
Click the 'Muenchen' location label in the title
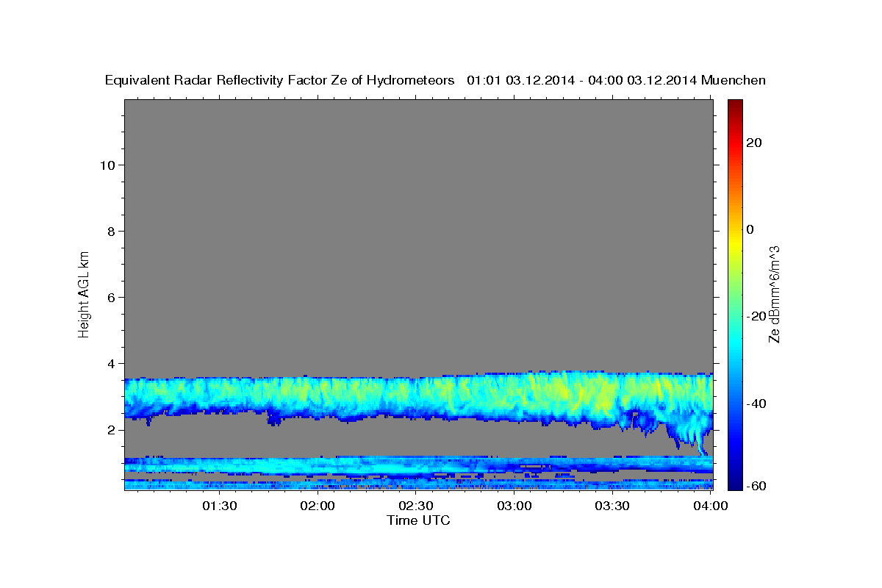pos(734,80)
